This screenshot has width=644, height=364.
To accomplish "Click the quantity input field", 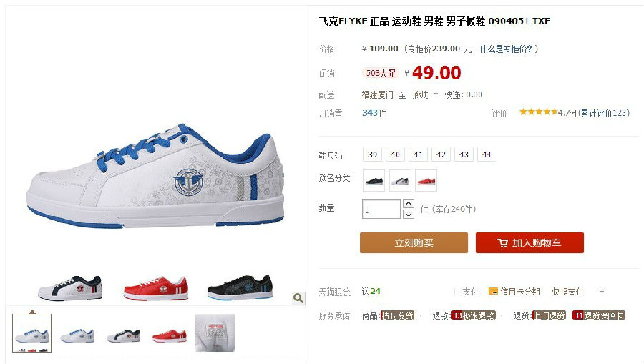I will (381, 209).
